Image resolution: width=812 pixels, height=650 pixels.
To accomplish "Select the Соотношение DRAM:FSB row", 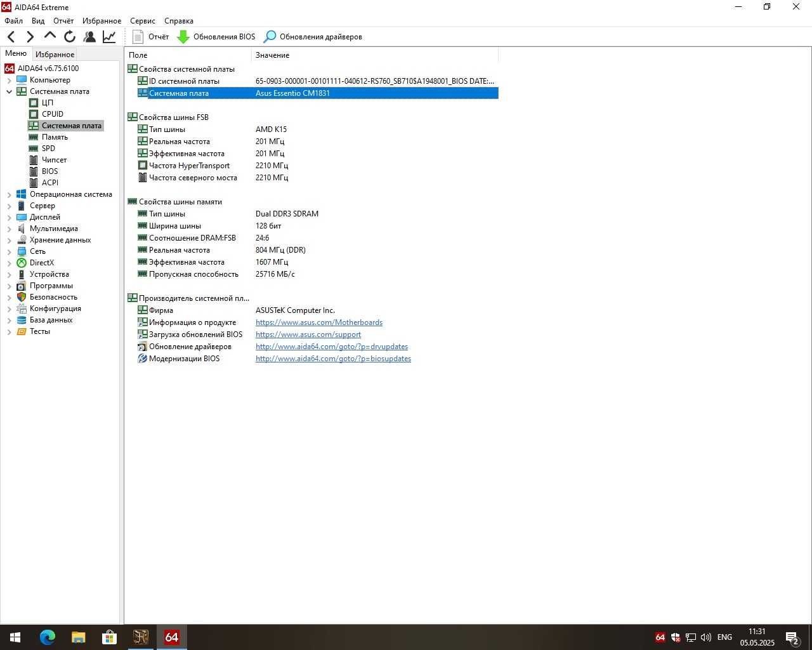I will (318, 238).
